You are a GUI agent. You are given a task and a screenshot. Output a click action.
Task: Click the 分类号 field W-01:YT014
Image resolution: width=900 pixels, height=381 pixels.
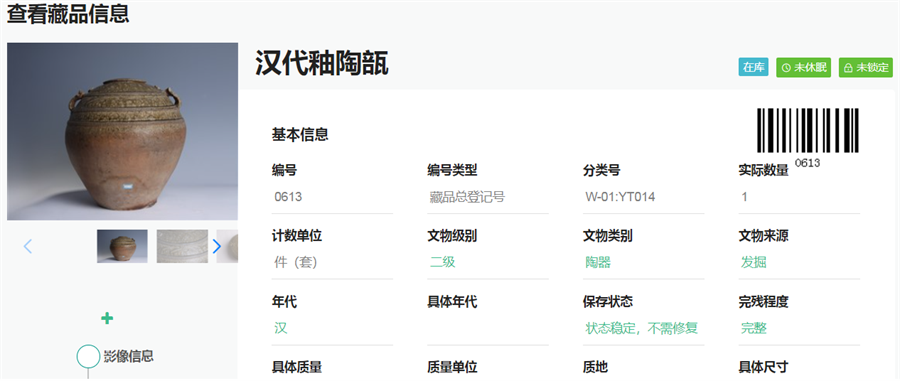coord(643,197)
